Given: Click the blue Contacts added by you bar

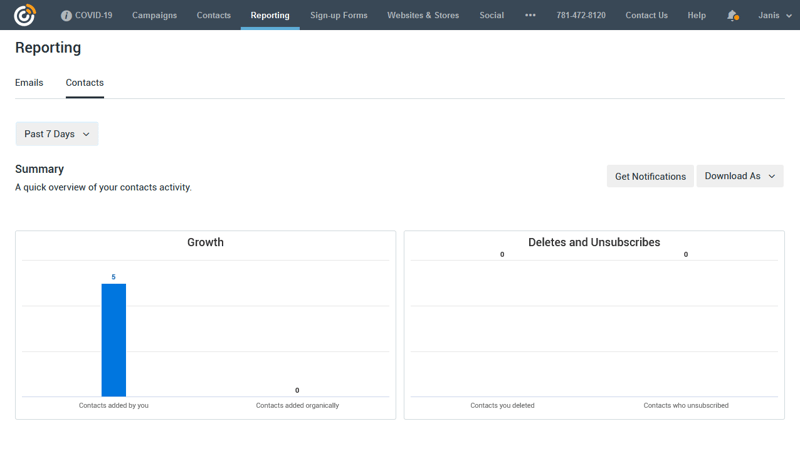Looking at the screenshot, I should (114, 340).
